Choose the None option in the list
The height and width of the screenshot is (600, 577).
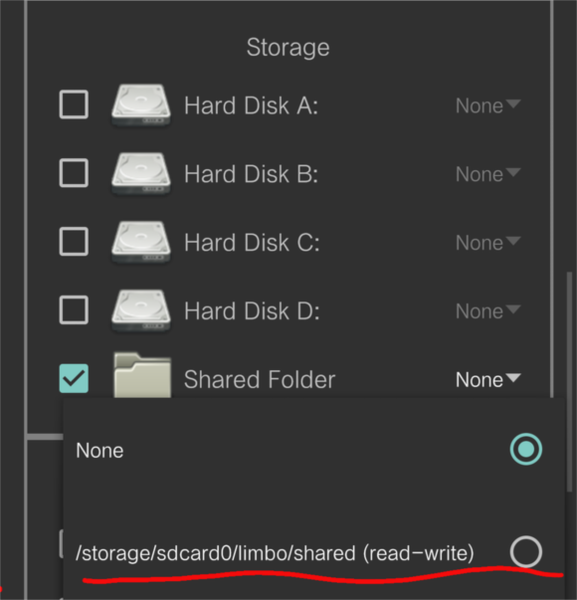tap(314, 450)
